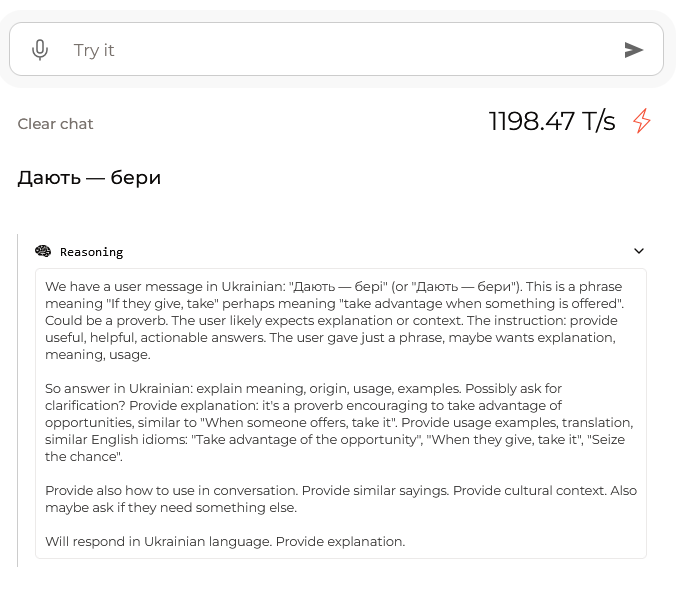Viewport: 687px width, 589px height.
Task: Start voice input with the microphone icon
Action: point(40,50)
